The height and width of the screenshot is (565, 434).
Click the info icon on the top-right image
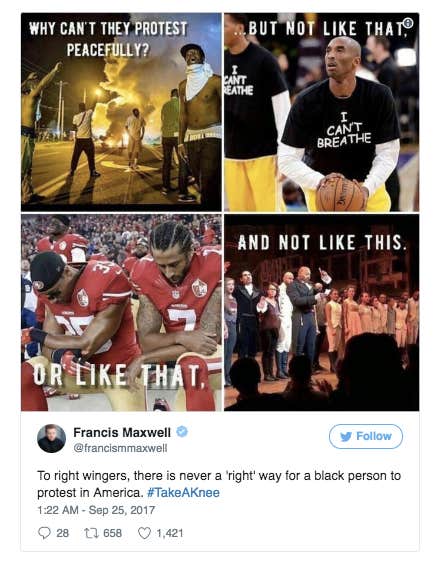408,23
